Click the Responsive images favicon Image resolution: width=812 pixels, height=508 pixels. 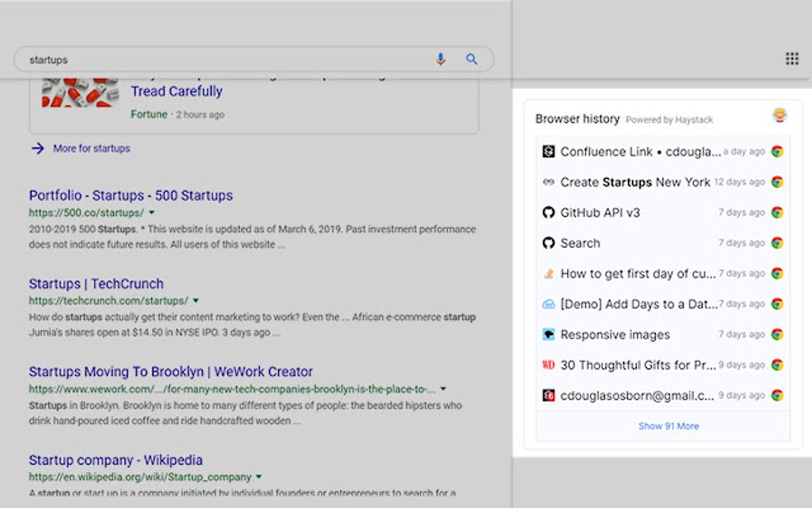548,334
